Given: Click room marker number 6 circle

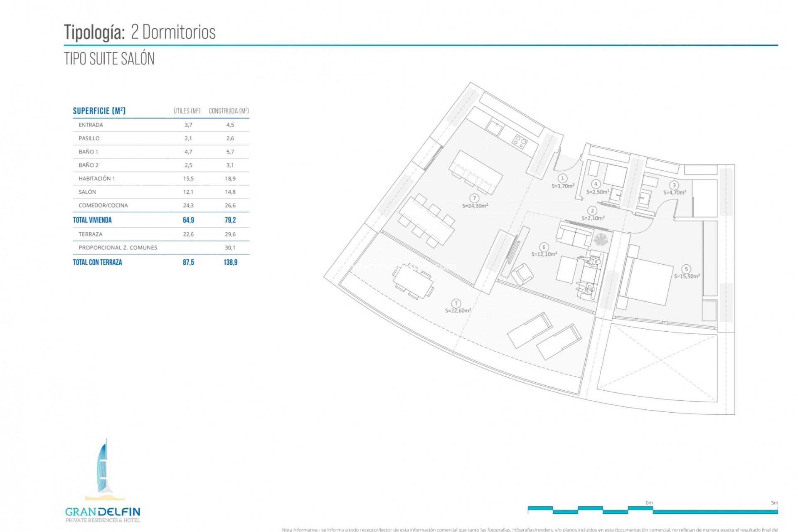Looking at the screenshot, I should point(544,247).
